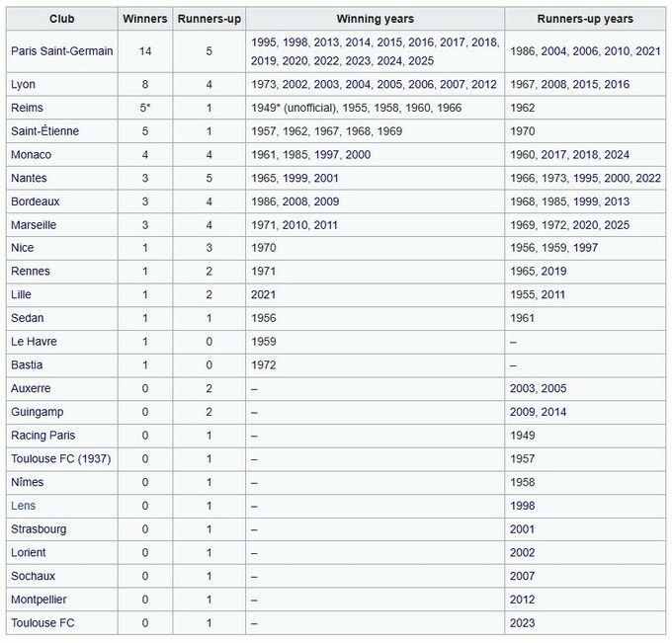Click Reims winners count 5* cell
This screenshot has width=672, height=643.
(144, 109)
